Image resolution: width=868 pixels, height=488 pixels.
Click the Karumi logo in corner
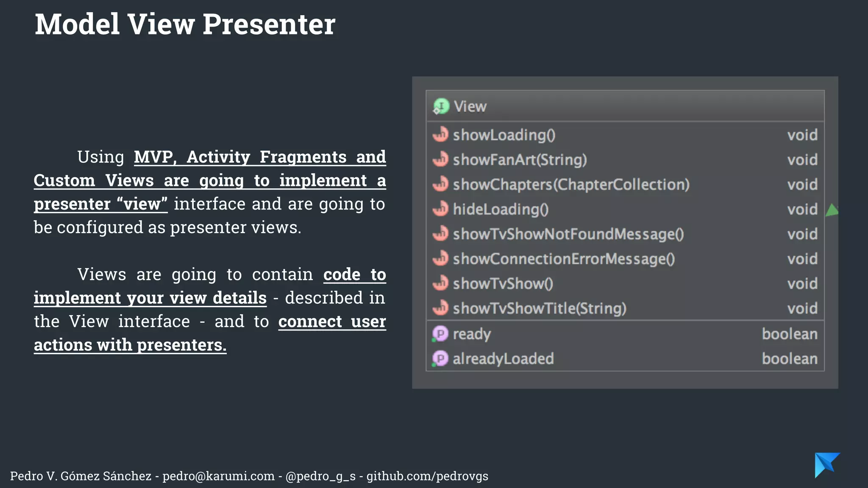tap(827, 465)
